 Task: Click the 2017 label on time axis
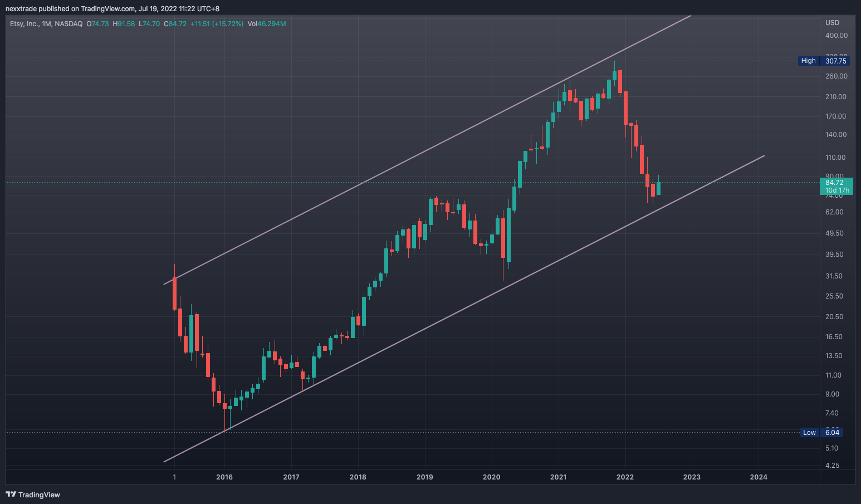[291, 477]
